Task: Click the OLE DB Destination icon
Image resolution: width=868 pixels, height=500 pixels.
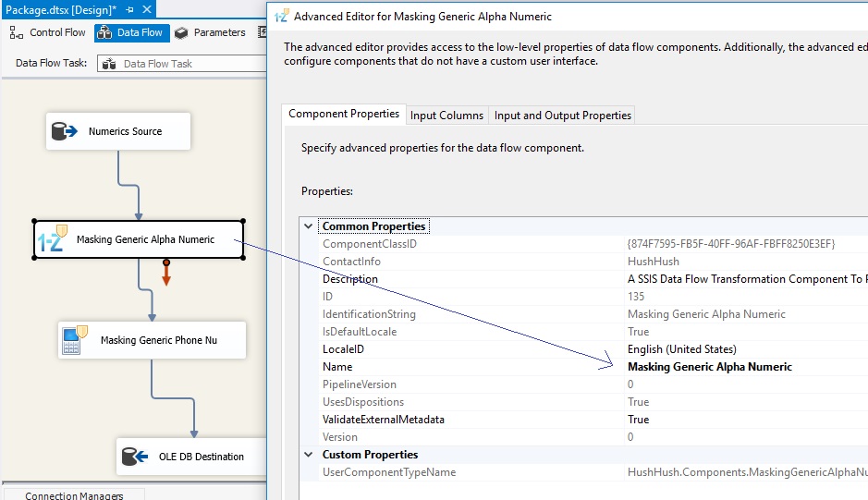Action: [x=135, y=457]
